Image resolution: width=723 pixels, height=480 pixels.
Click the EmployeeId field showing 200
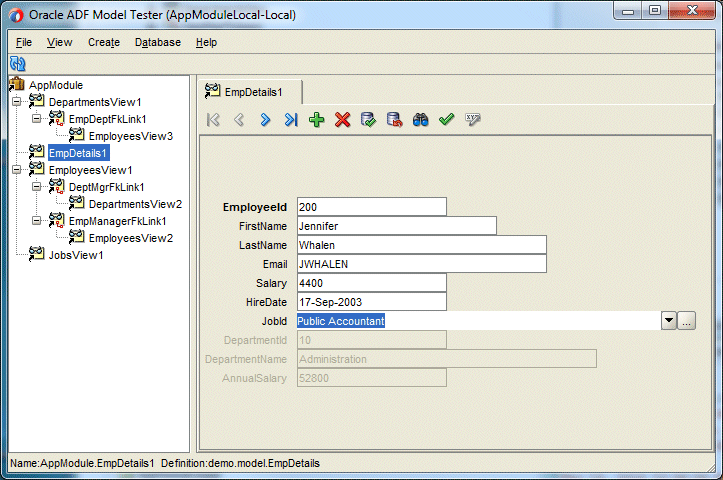(x=372, y=207)
